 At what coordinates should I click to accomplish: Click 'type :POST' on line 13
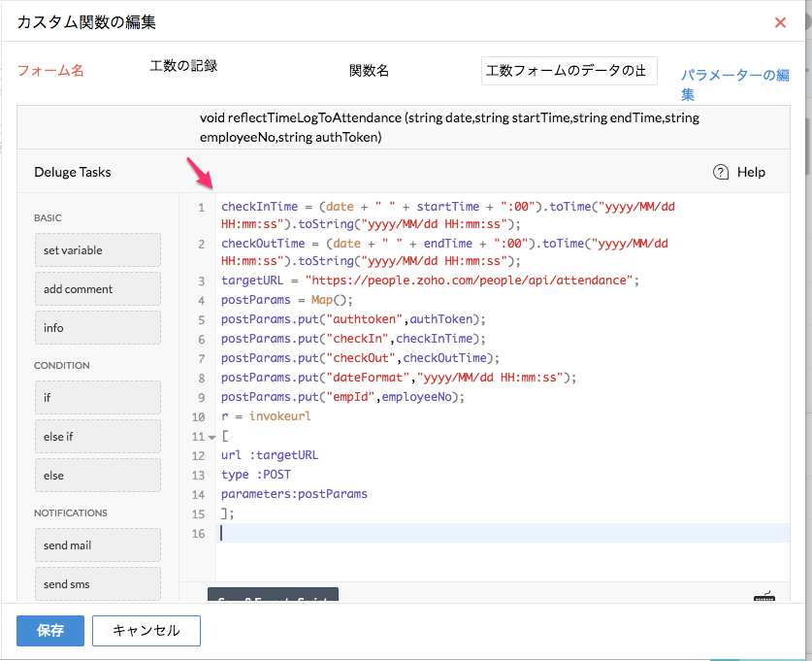tap(256, 475)
